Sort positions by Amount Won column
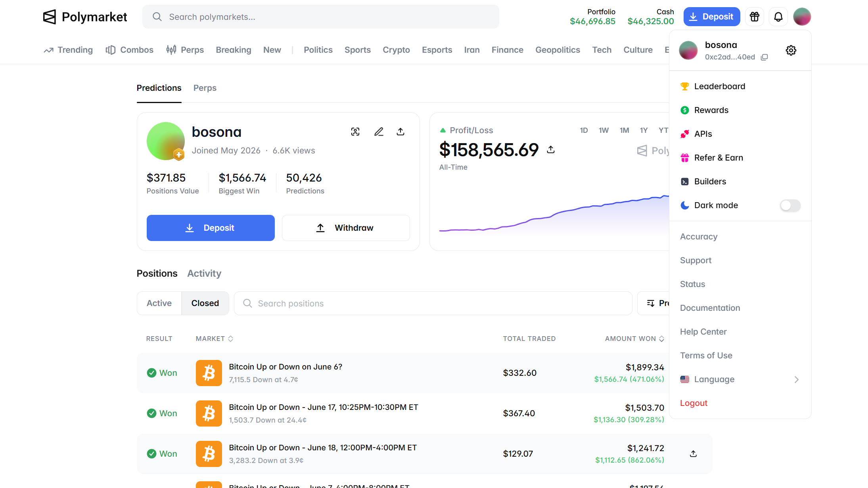868x488 pixels. [x=634, y=339]
